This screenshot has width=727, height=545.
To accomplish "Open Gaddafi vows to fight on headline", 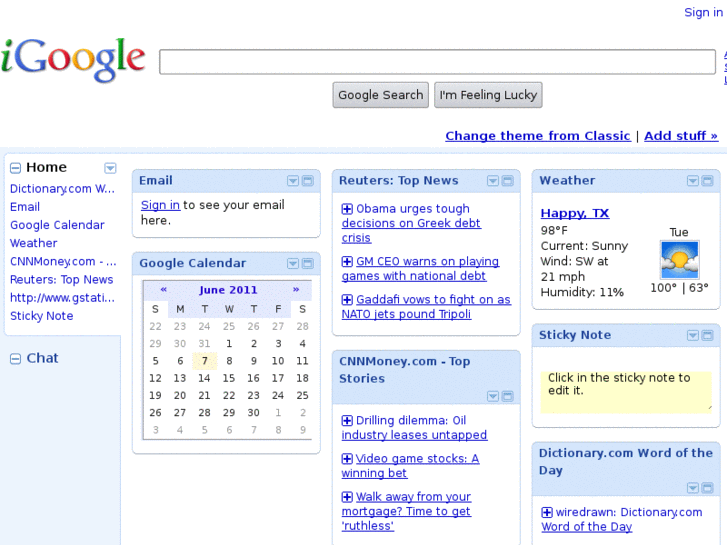I will coord(426,307).
